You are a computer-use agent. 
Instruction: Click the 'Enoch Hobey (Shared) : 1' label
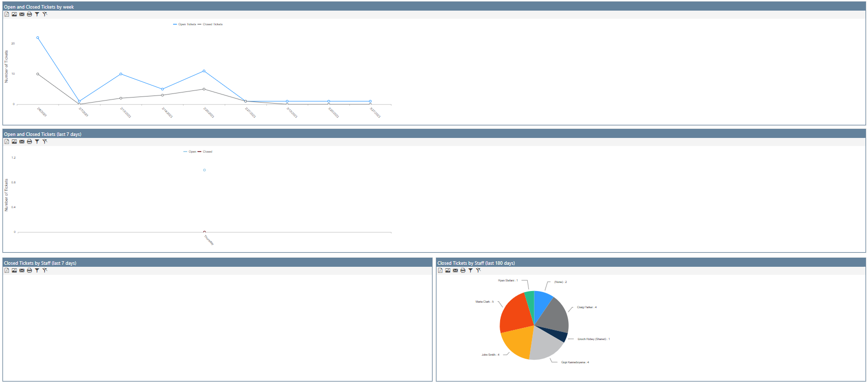[593, 339]
